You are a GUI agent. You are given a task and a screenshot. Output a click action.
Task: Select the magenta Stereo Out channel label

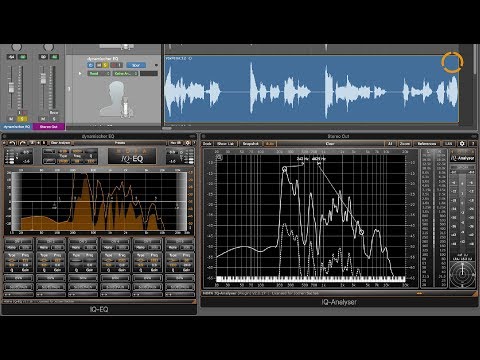48,127
